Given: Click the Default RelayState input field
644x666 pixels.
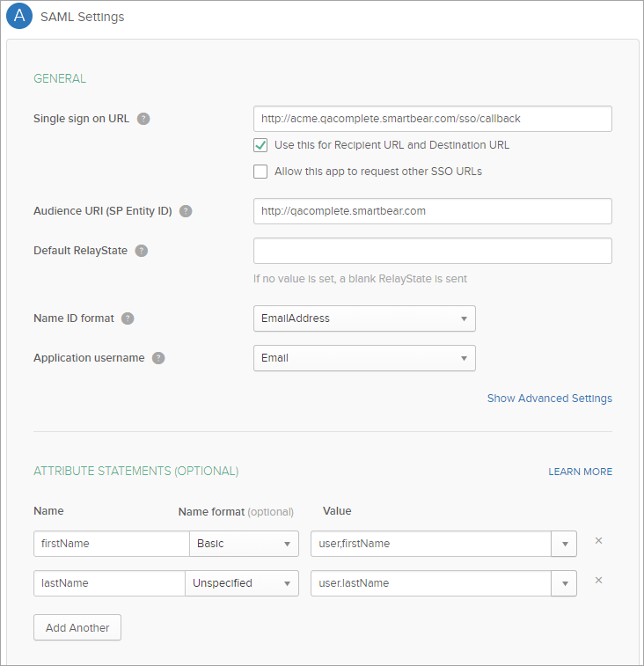Looking at the screenshot, I should tap(432, 251).
